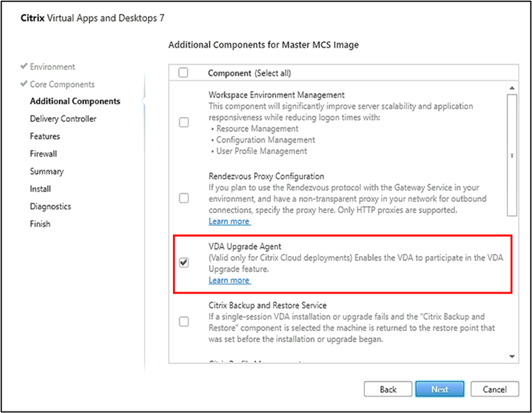Uncheck the VDA Upgrade Agent checkbox

pyautogui.click(x=184, y=263)
